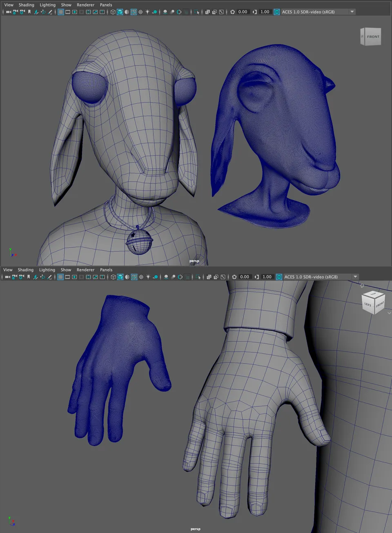Click Bookmarks icon in top viewport toolbar
The width and height of the screenshot is (392, 533).
pos(29,12)
